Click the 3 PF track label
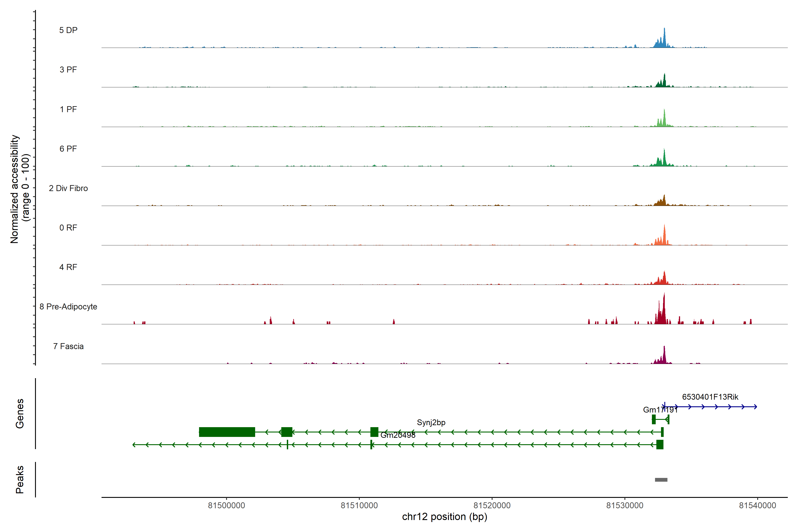The image size is (798, 532). [68, 70]
